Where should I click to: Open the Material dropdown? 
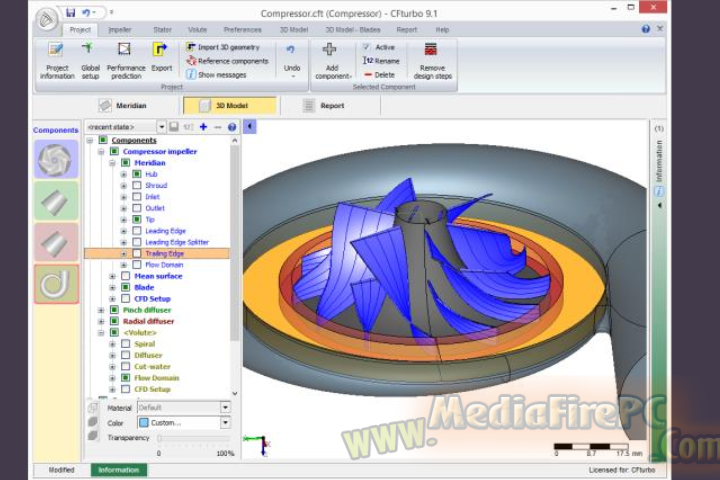225,407
